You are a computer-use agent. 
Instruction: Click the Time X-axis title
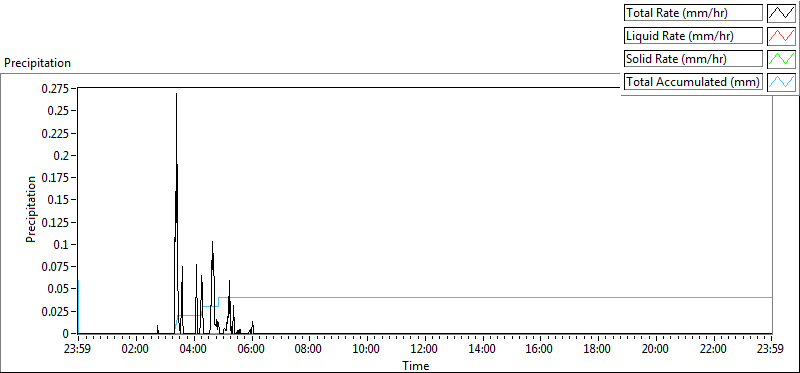(x=415, y=365)
